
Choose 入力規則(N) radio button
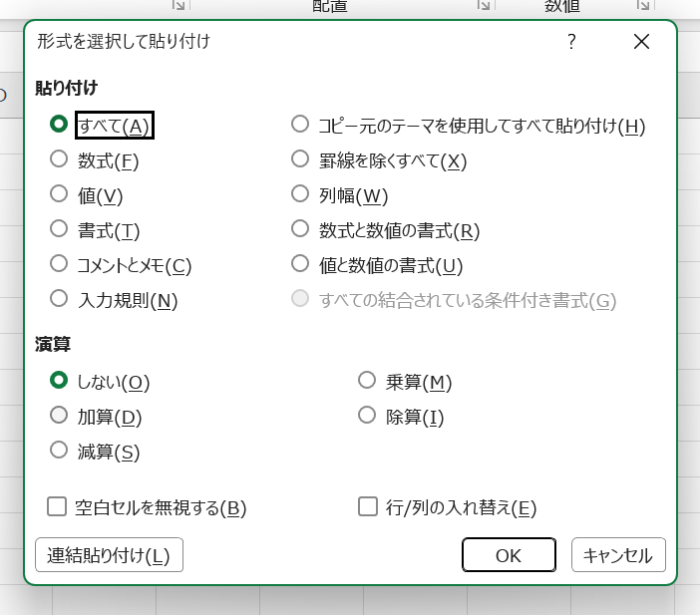59,298
